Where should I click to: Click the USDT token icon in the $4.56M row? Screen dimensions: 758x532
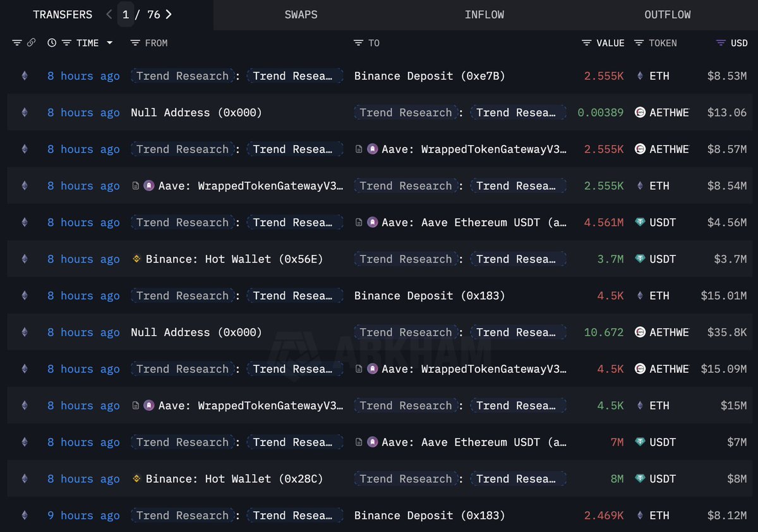(x=640, y=222)
